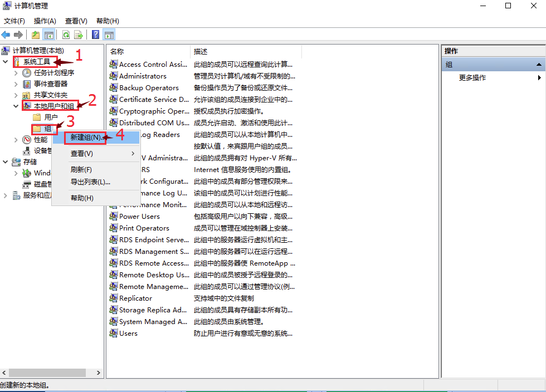The height and width of the screenshot is (392, 546).
Task: Click the Up one level folder icon
Action: pyautogui.click(x=36, y=35)
